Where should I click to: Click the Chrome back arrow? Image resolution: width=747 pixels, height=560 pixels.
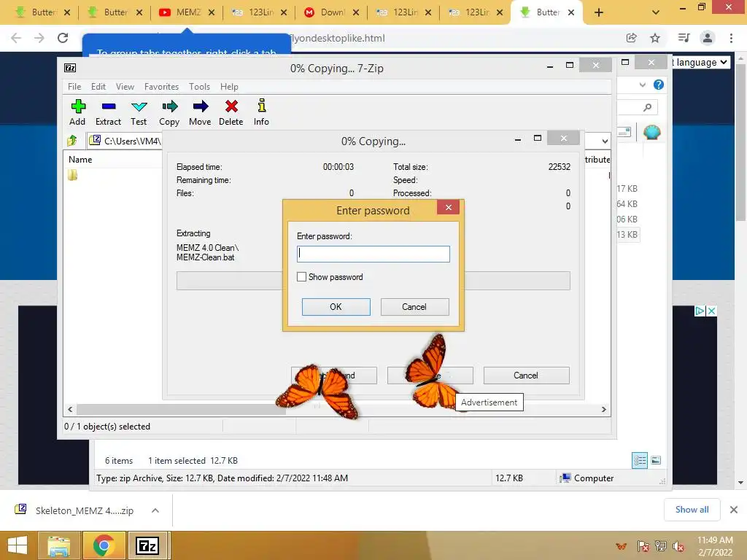coord(16,38)
